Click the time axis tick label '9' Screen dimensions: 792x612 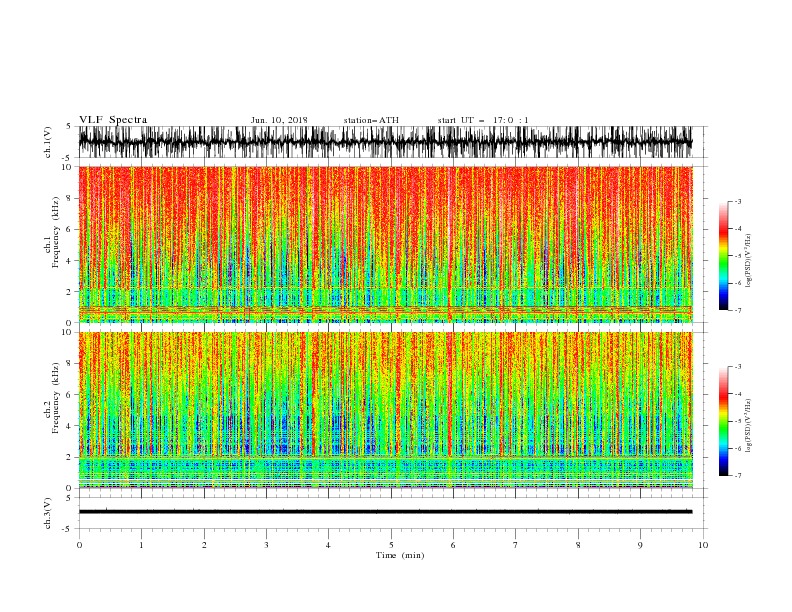click(640, 545)
